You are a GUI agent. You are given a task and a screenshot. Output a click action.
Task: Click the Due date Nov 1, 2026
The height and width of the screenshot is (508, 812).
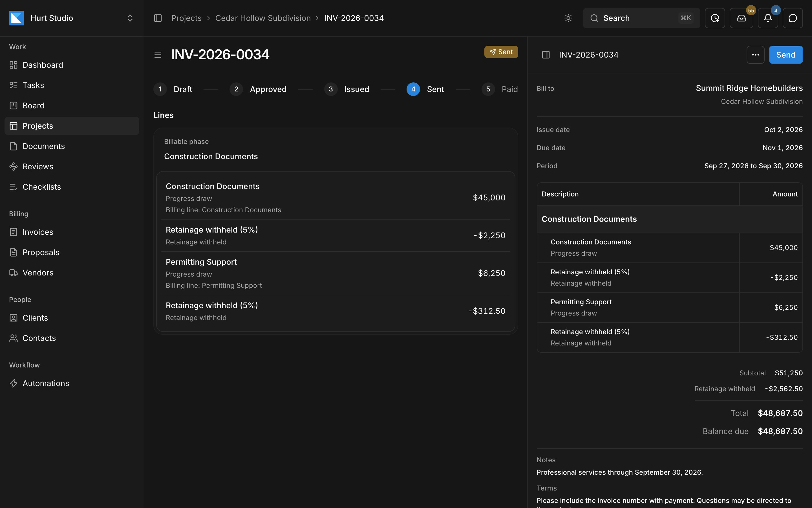[x=782, y=148]
